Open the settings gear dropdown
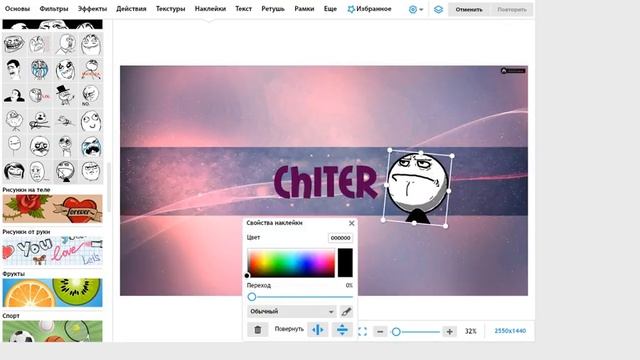 pyautogui.click(x=416, y=9)
